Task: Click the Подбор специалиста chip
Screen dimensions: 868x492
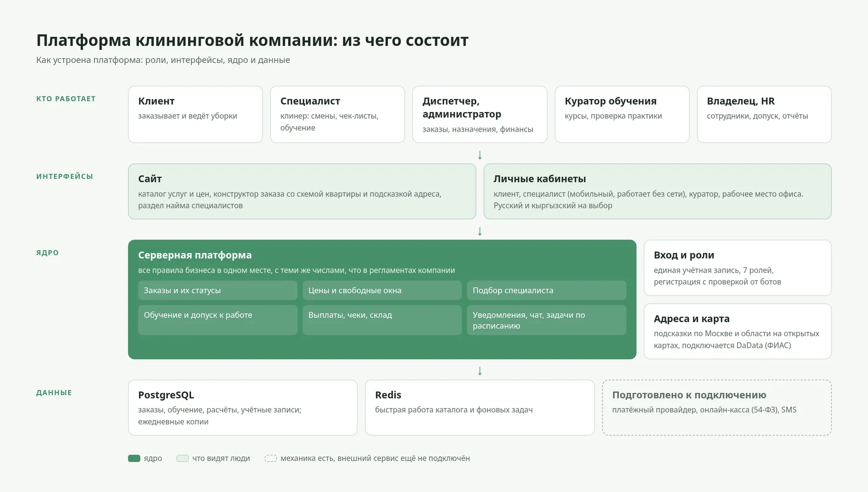Action: (x=546, y=290)
